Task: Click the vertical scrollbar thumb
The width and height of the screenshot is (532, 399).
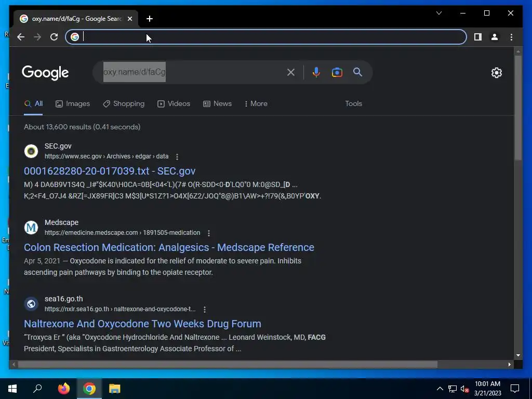Action: (518, 108)
